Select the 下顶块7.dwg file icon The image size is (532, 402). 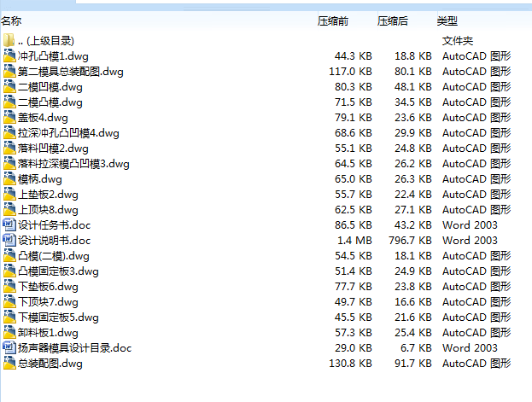9,301
